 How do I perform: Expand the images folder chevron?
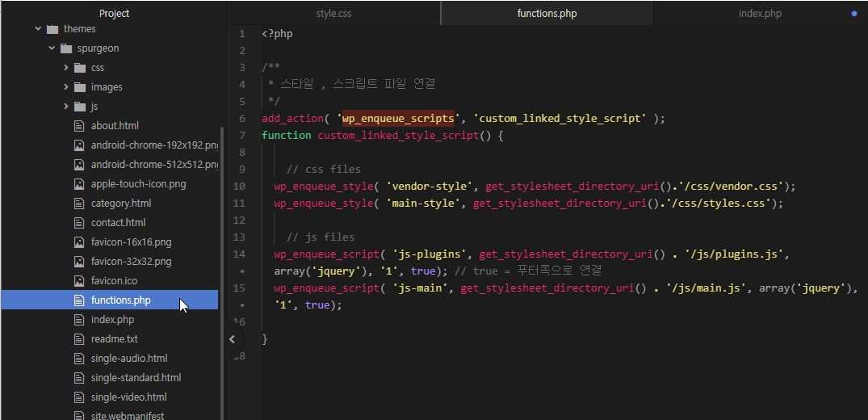(66, 87)
